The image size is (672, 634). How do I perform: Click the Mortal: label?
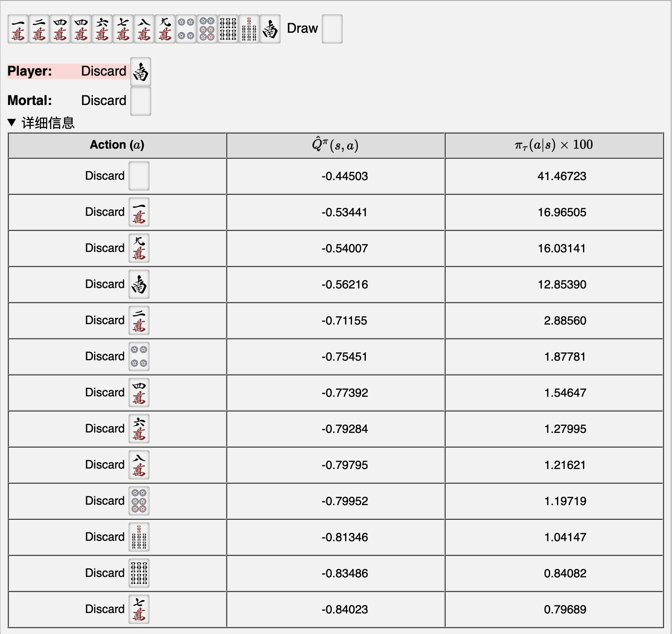[30, 100]
